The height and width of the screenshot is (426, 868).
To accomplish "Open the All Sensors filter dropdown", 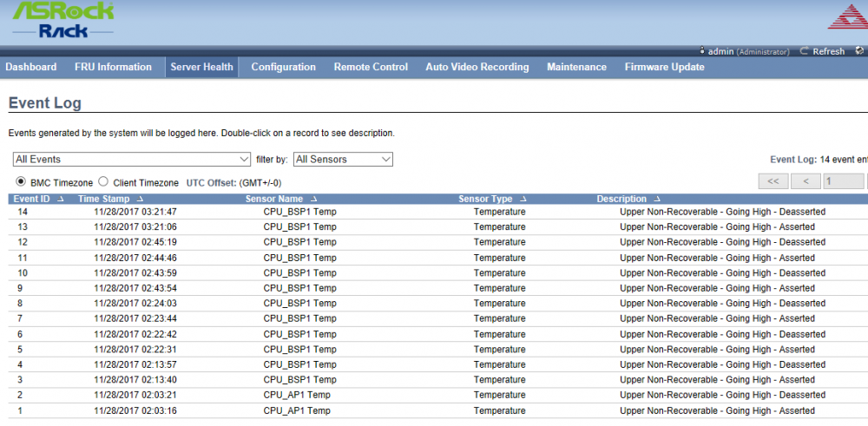I will pos(343,160).
